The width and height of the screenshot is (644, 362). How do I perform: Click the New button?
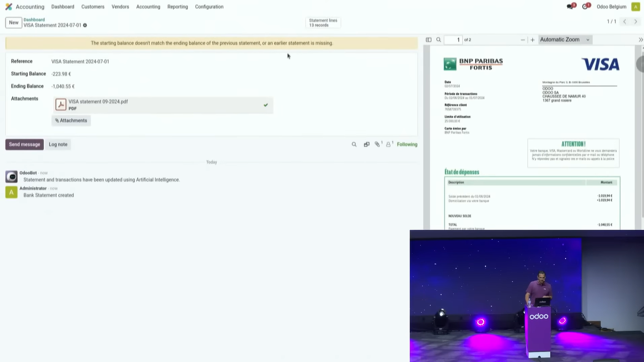[x=14, y=22]
